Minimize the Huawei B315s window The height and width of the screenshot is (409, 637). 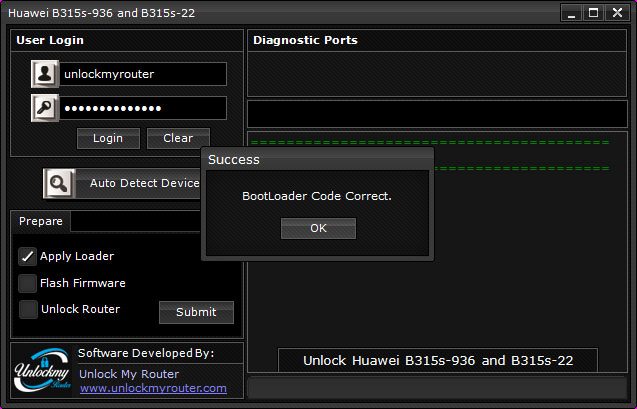tap(571, 13)
